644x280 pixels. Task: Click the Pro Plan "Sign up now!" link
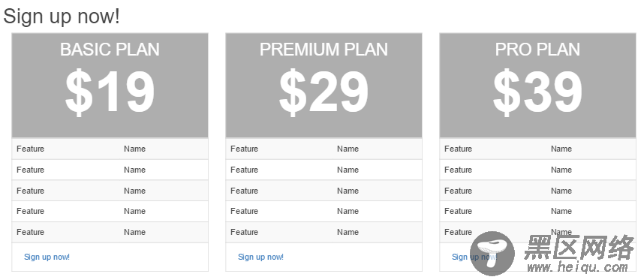(x=474, y=257)
